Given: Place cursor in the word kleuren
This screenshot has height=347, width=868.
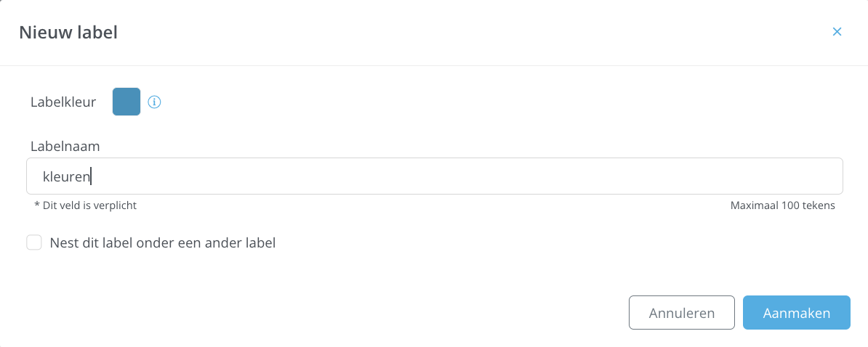Looking at the screenshot, I should coord(66,177).
